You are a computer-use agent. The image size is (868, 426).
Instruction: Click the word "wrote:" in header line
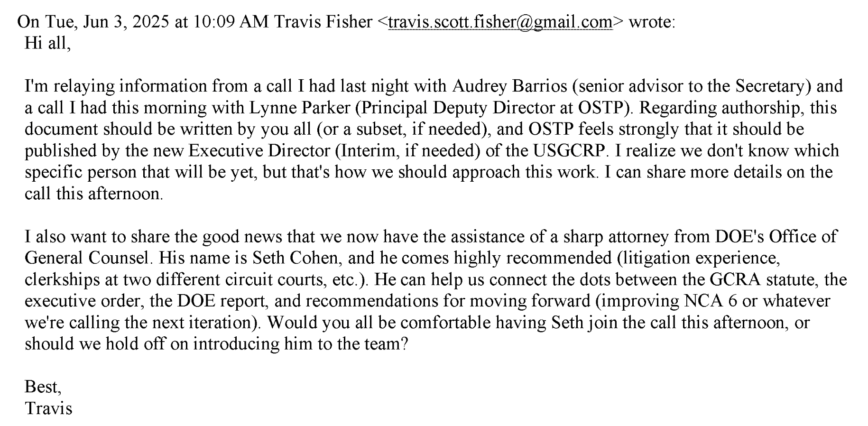tap(652, 22)
